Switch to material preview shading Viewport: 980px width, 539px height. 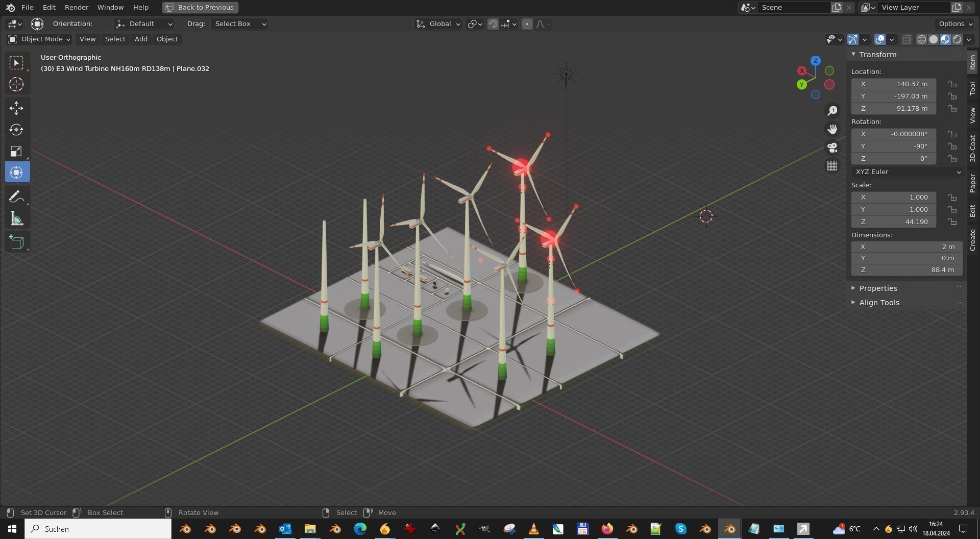(945, 39)
